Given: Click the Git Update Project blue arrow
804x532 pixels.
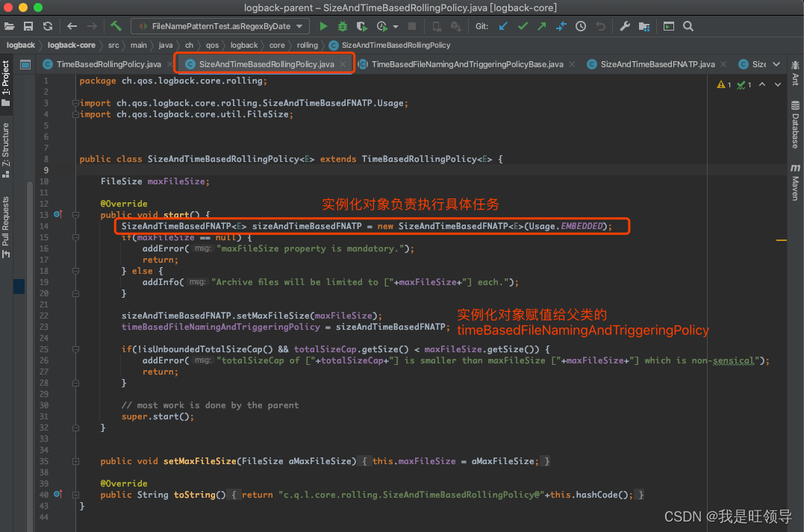Looking at the screenshot, I should pos(503,26).
